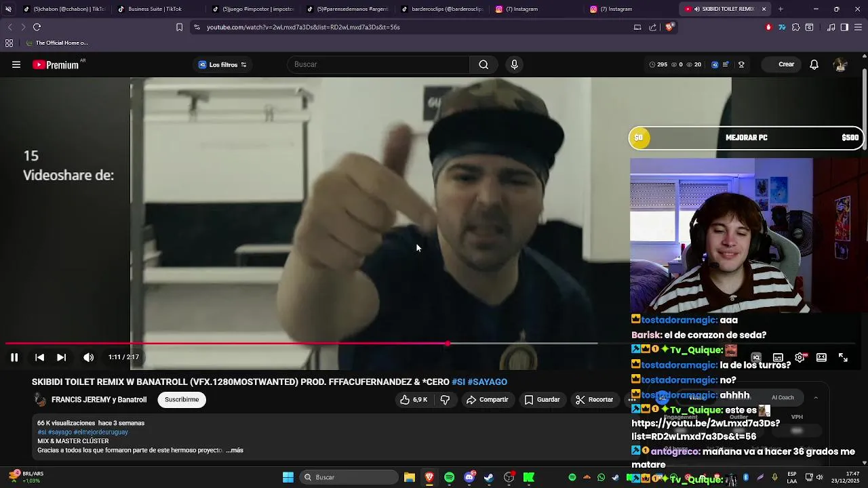The height and width of the screenshot is (488, 868).
Task: Open the channel avatar beside FRANCIS JEREMY
Action: pos(40,400)
